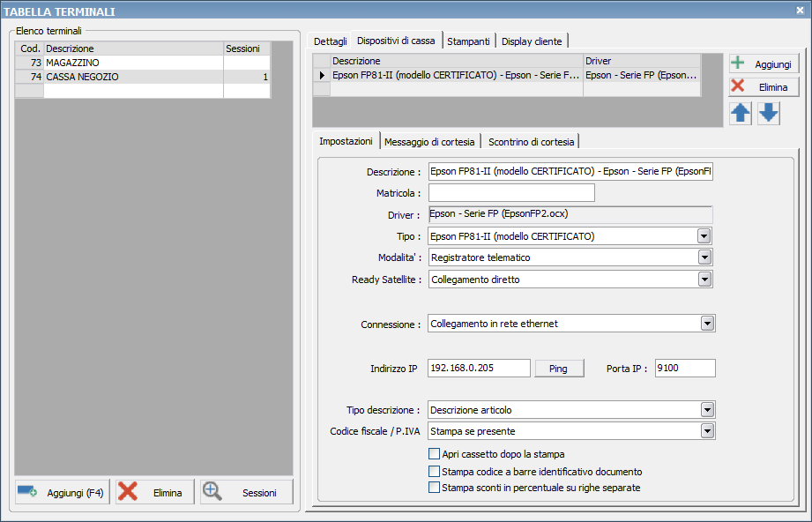The width and height of the screenshot is (812, 522).
Task: Check Stampa sconti in percentuale su righe separate
Action: click(x=434, y=487)
